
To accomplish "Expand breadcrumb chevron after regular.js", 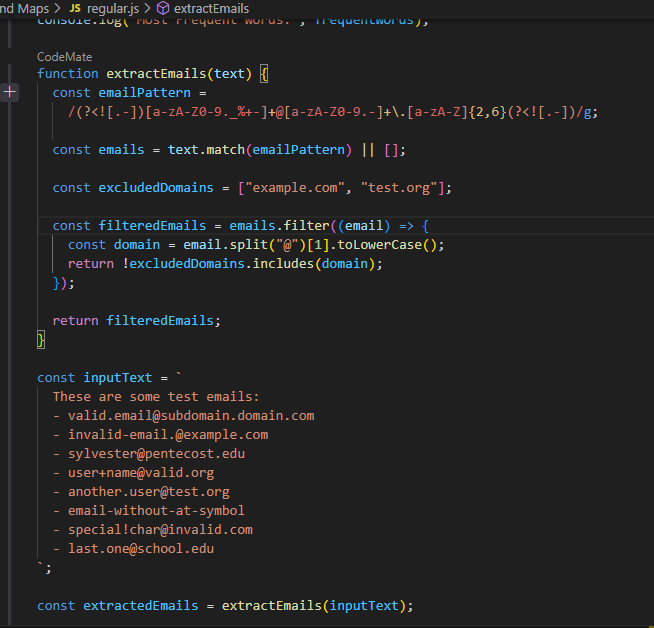I will pos(147,8).
